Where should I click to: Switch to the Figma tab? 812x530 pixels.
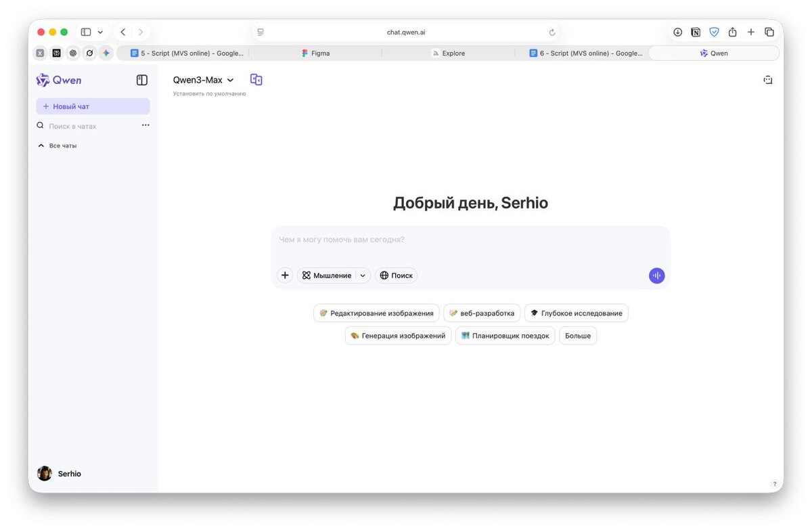click(x=316, y=53)
